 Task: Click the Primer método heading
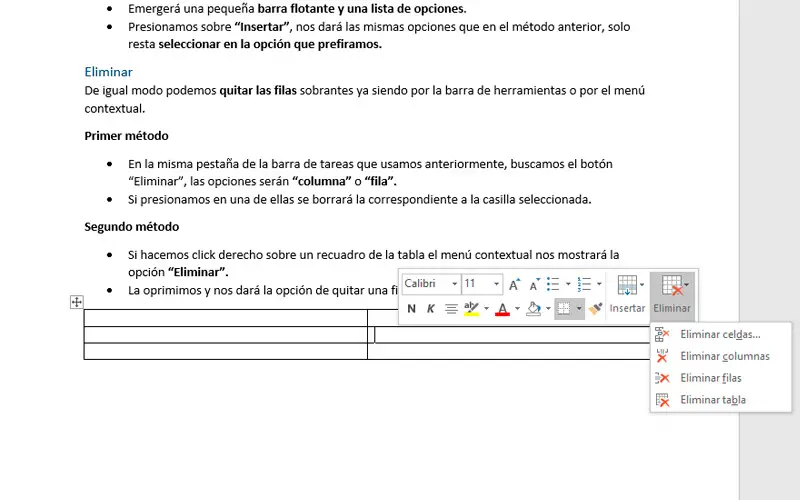[x=126, y=136]
